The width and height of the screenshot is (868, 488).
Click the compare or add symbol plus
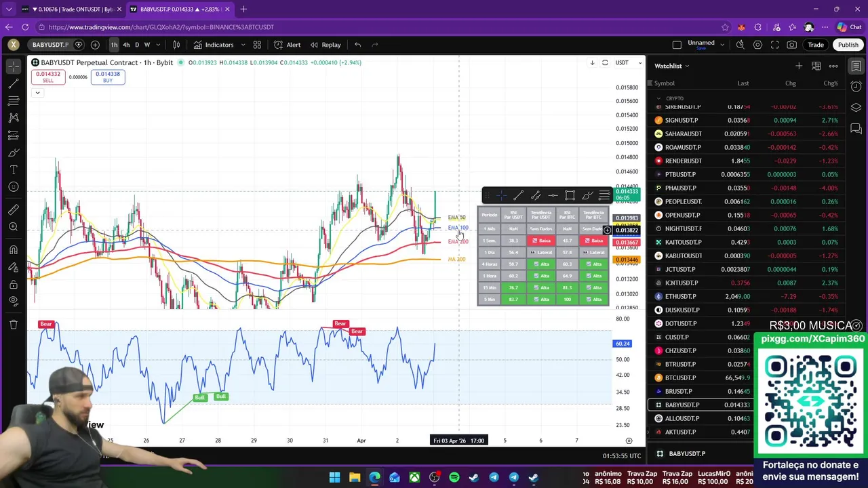tap(95, 45)
